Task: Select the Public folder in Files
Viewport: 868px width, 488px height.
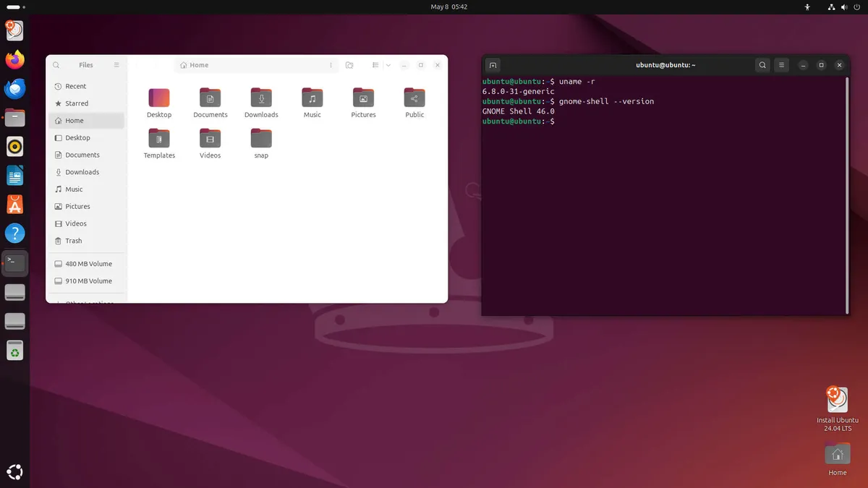Action: tap(414, 103)
